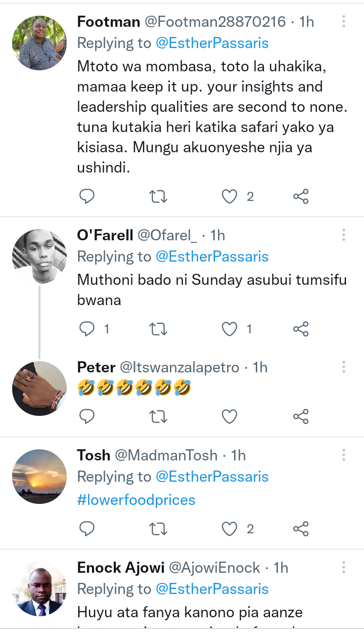This screenshot has width=364, height=637.
Task: Open @EstherPassaris link in Footman's tweet
Action: (x=212, y=43)
